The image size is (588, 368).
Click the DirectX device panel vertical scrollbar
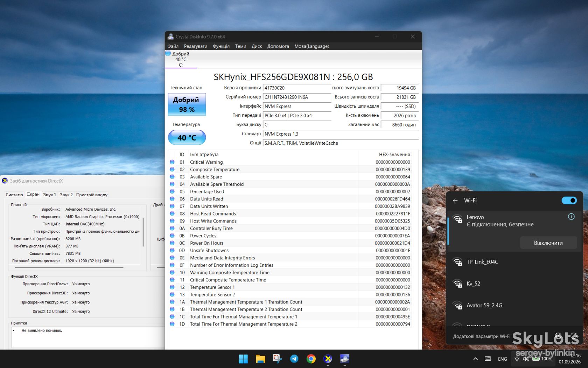[143, 232]
